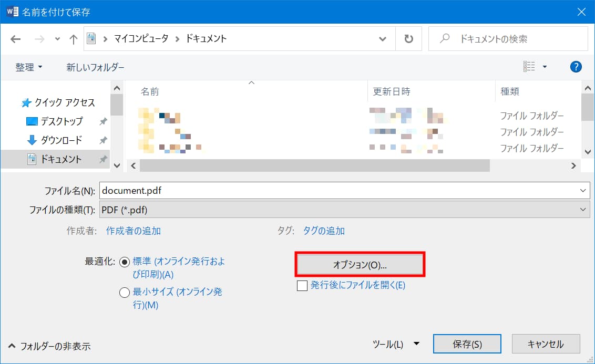Enable 発行後にファイルを開く checkbox

302,286
